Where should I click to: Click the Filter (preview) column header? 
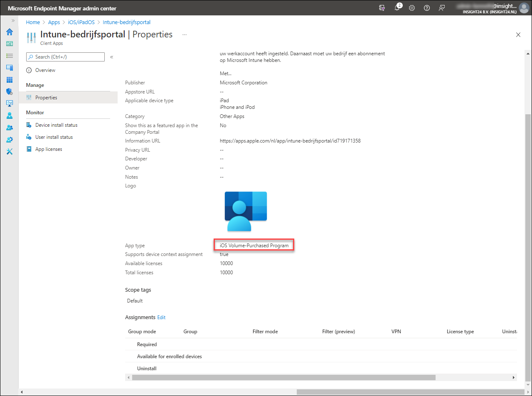(x=338, y=332)
